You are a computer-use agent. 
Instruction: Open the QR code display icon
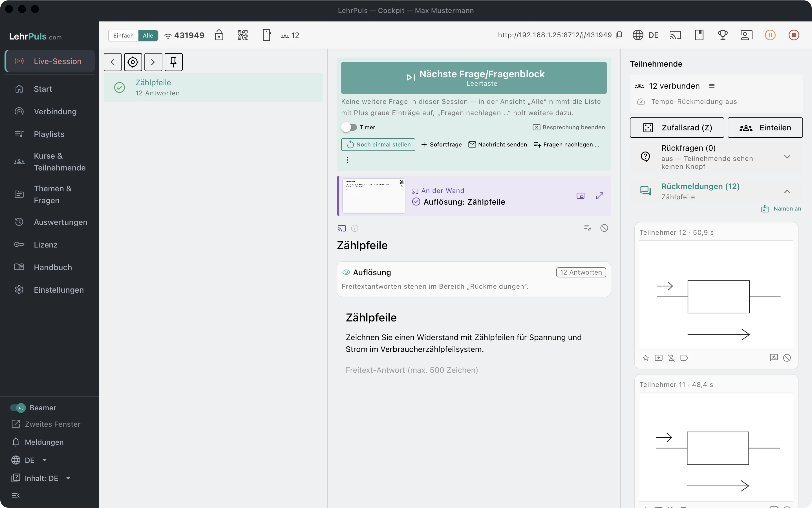tap(242, 35)
